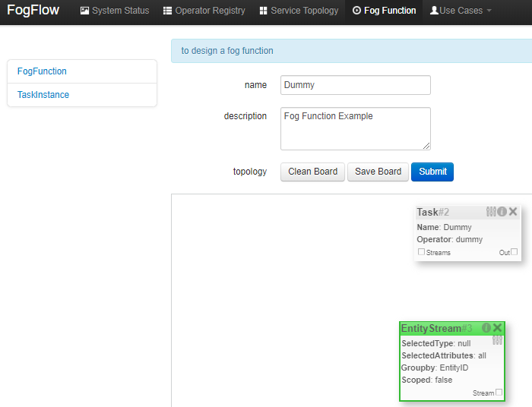Viewport: 532px width, 407px height.
Task: Click the Save Board button
Action: coord(378,172)
